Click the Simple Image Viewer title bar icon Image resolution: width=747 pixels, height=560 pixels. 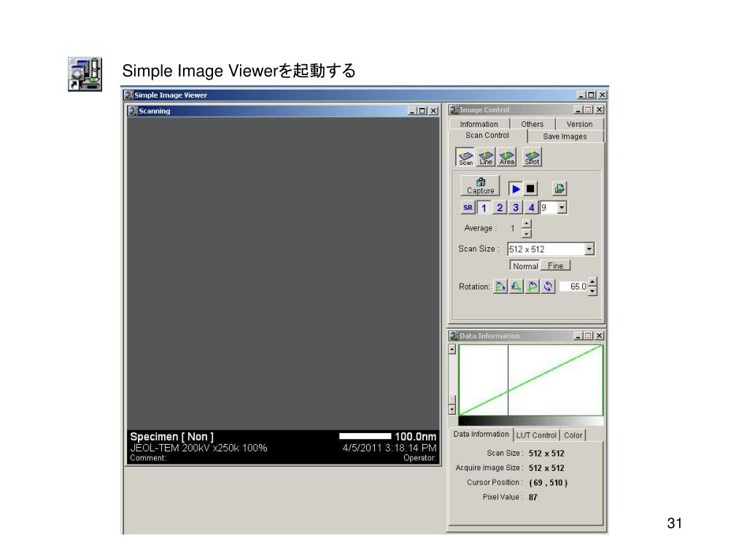click(x=128, y=95)
